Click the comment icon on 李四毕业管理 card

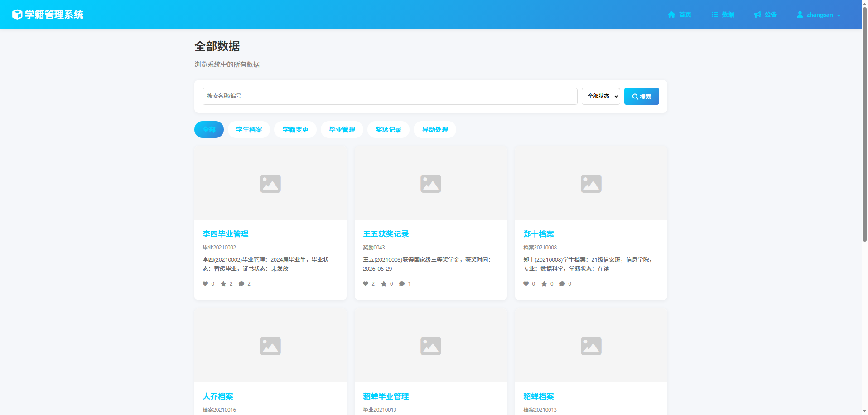point(241,284)
